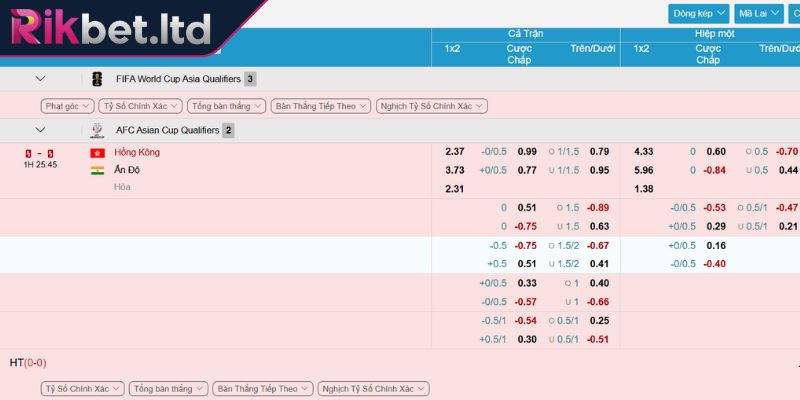Expand the Phạt góc dropdown

(x=68, y=105)
